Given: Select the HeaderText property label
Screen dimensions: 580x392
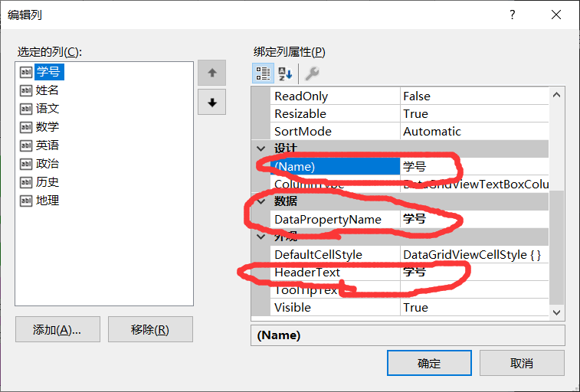Looking at the screenshot, I should click(335, 273).
